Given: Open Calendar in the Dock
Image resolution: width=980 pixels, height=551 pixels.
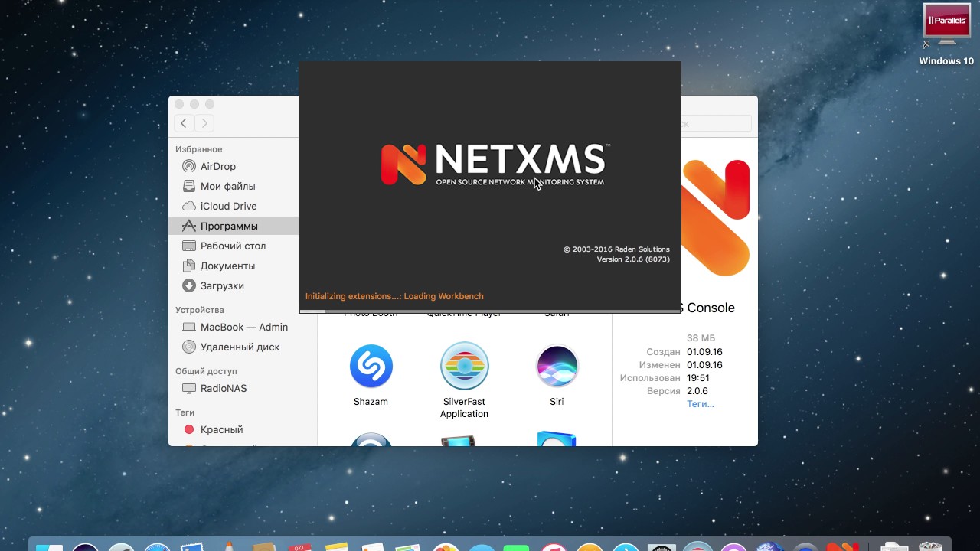Looking at the screenshot, I should [300, 546].
